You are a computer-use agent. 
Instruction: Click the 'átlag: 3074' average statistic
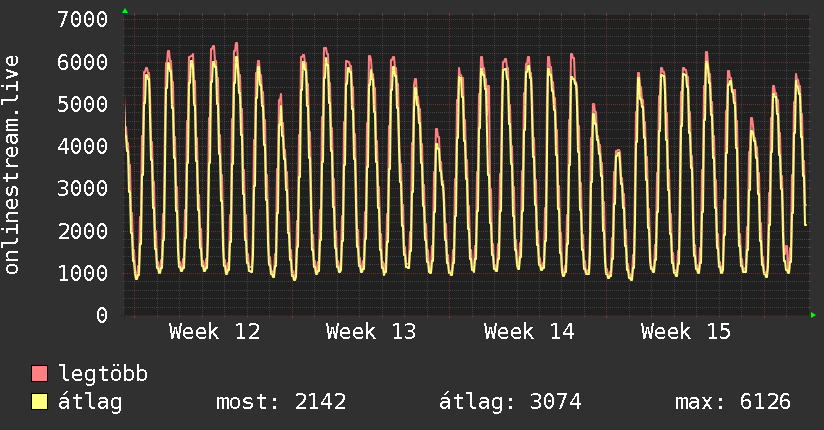[510, 402]
